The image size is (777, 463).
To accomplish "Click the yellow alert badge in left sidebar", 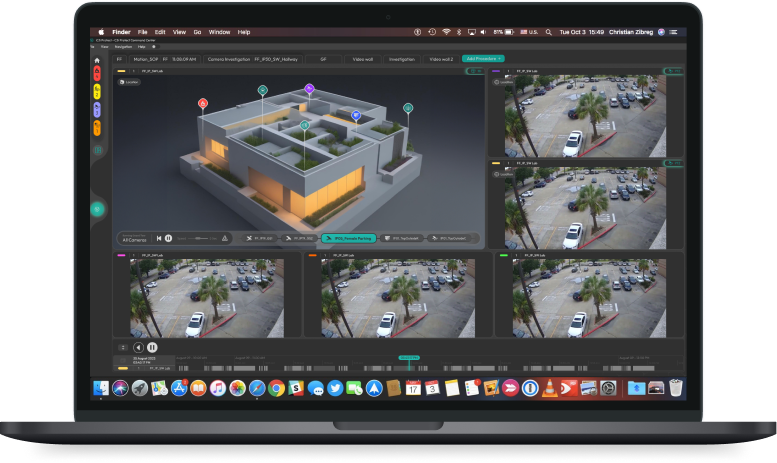I will (97, 91).
